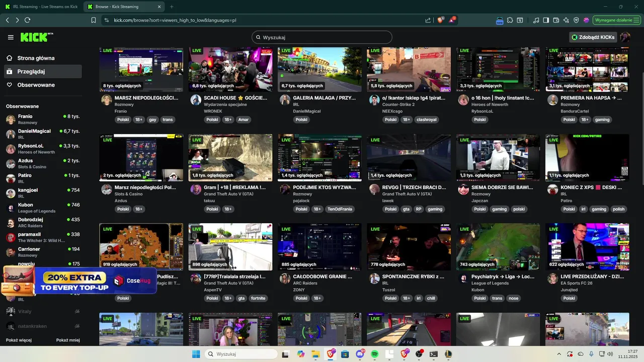The width and height of the screenshot is (644, 362).
Task: Open the Windows Start menu
Action: 196,354
